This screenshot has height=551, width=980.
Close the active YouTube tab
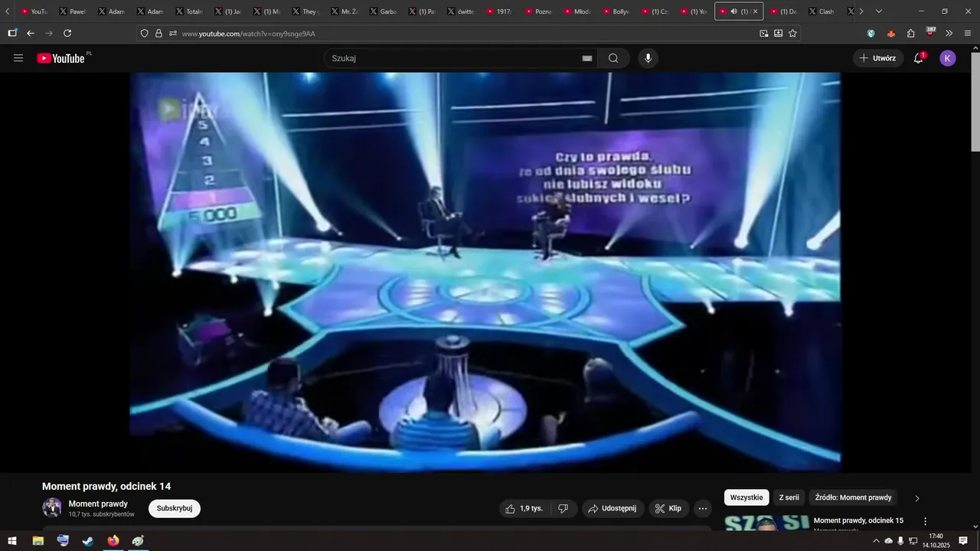point(756,11)
